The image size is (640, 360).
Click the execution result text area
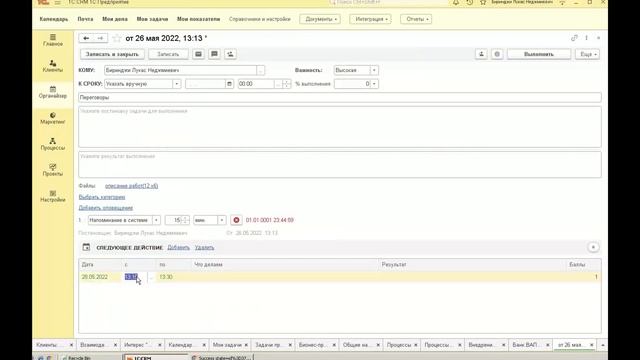pos(340,164)
